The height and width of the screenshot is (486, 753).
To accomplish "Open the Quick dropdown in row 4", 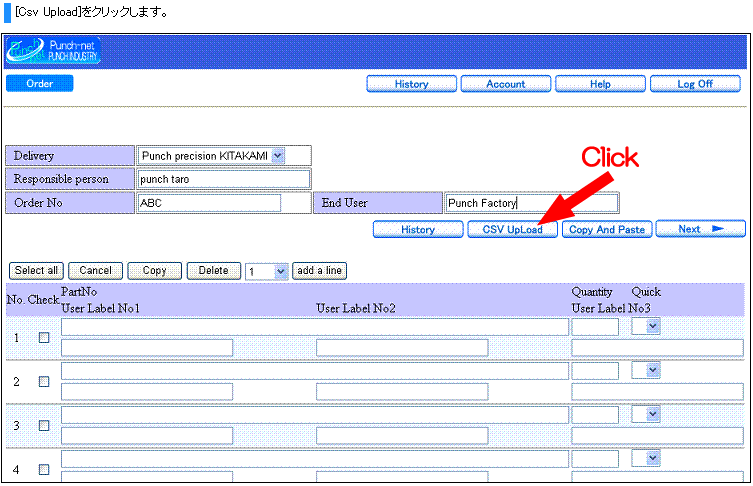I will tap(646, 458).
